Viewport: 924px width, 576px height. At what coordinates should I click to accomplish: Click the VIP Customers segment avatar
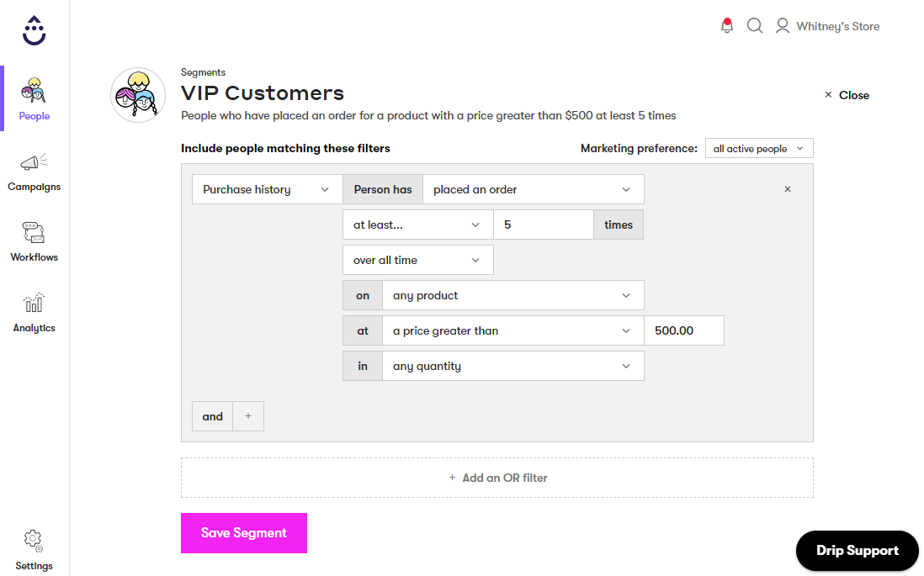(137, 94)
